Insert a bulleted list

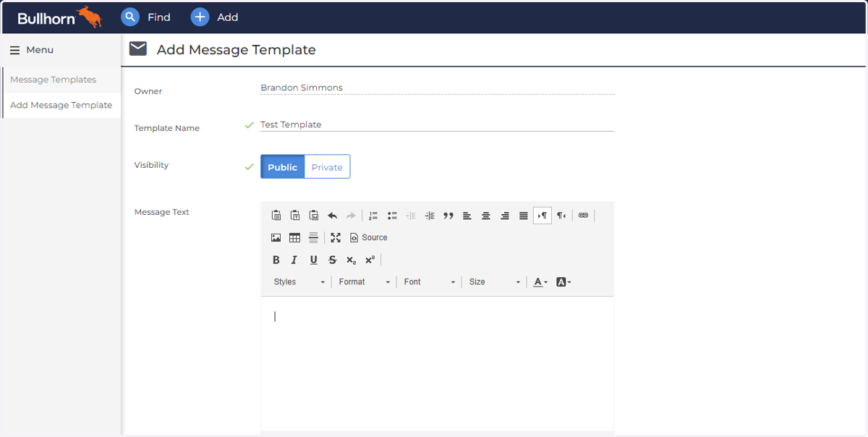[x=392, y=216]
